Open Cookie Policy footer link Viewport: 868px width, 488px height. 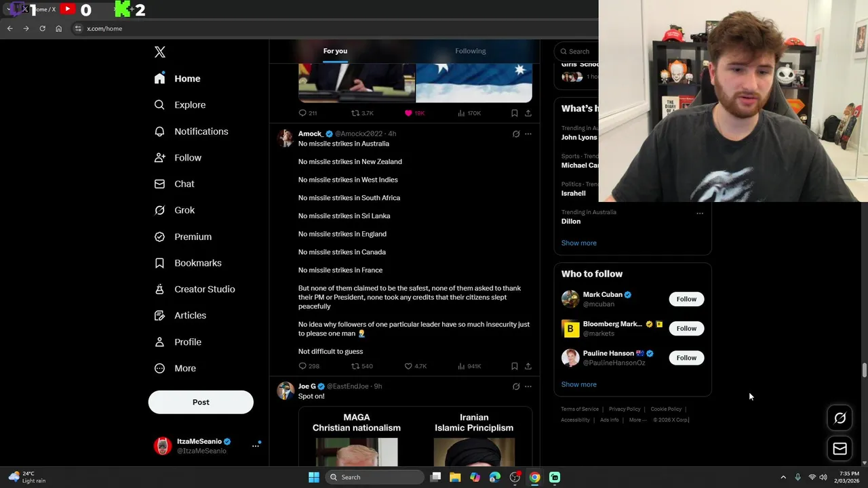[666, 409]
